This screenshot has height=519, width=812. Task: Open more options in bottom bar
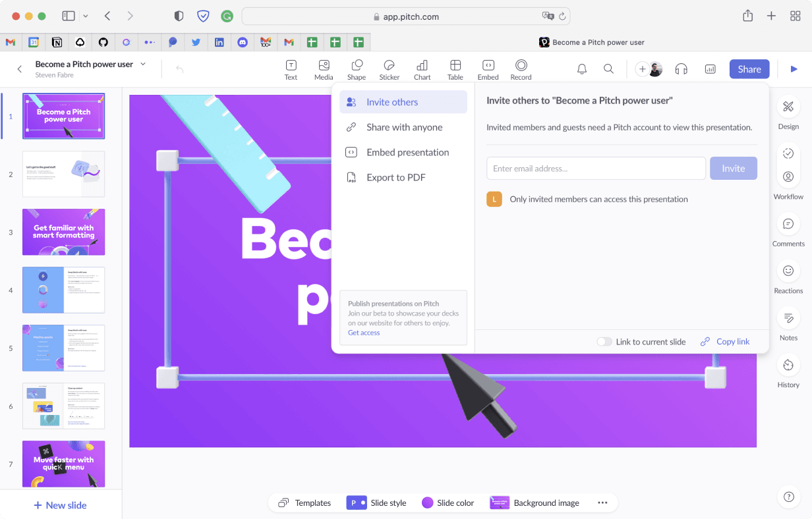pos(602,503)
